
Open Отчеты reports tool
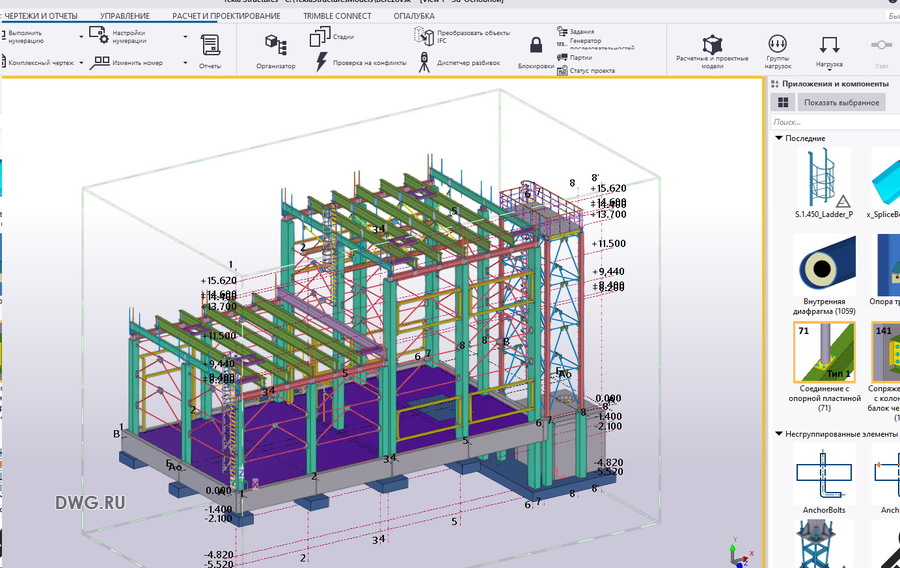pos(210,50)
